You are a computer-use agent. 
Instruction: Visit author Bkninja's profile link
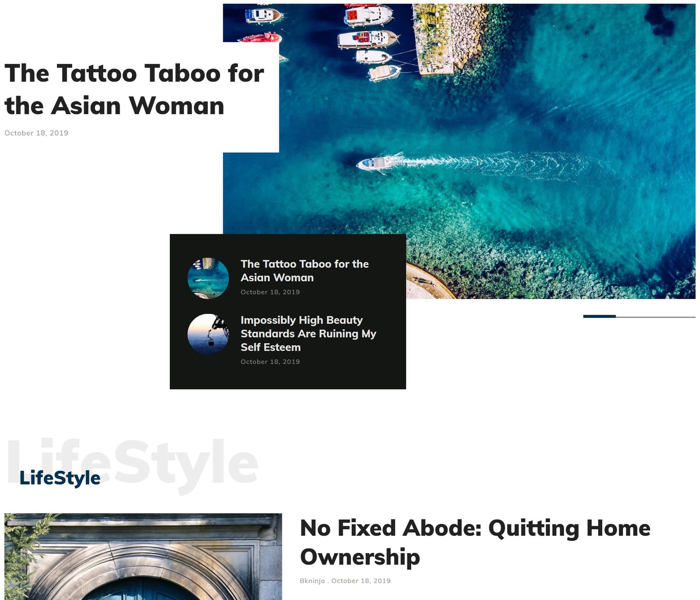(312, 581)
